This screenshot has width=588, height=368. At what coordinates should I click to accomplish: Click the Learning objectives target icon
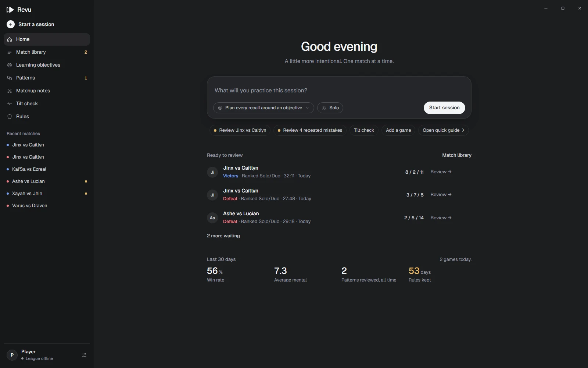coord(10,65)
